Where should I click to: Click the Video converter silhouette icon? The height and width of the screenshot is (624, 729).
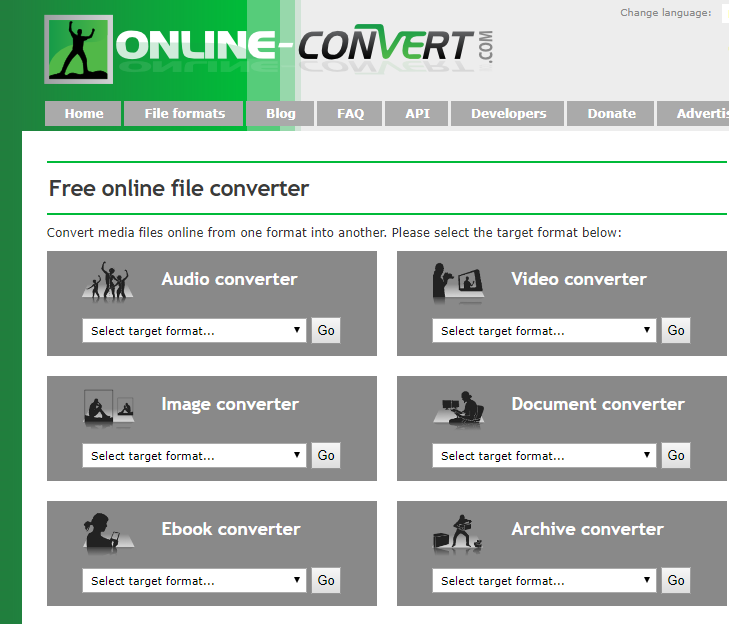[458, 282]
